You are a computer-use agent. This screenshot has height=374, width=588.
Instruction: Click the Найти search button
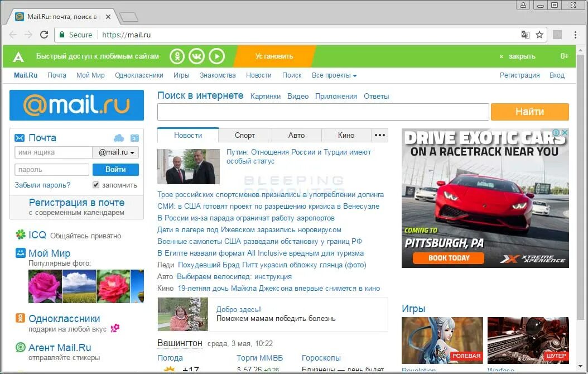click(x=529, y=112)
